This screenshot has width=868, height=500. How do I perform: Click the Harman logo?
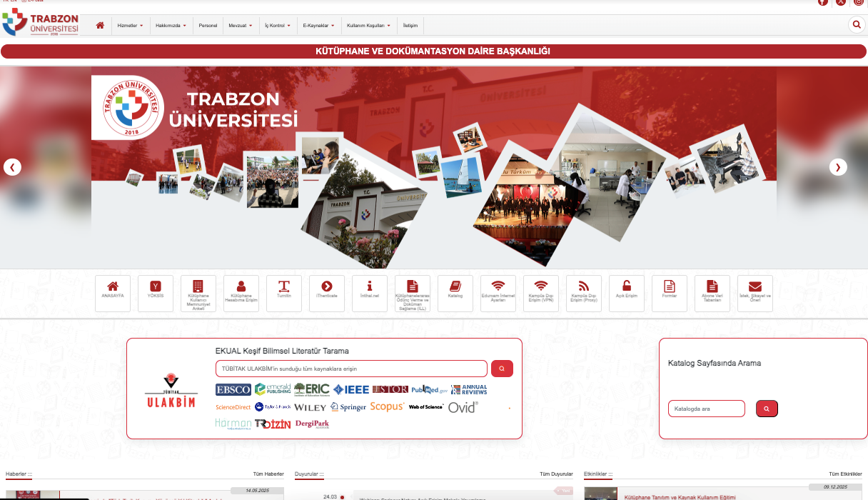click(233, 424)
